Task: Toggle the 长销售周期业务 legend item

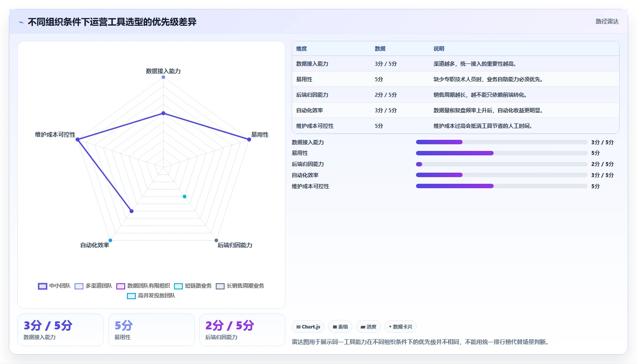Action: pyautogui.click(x=240, y=286)
